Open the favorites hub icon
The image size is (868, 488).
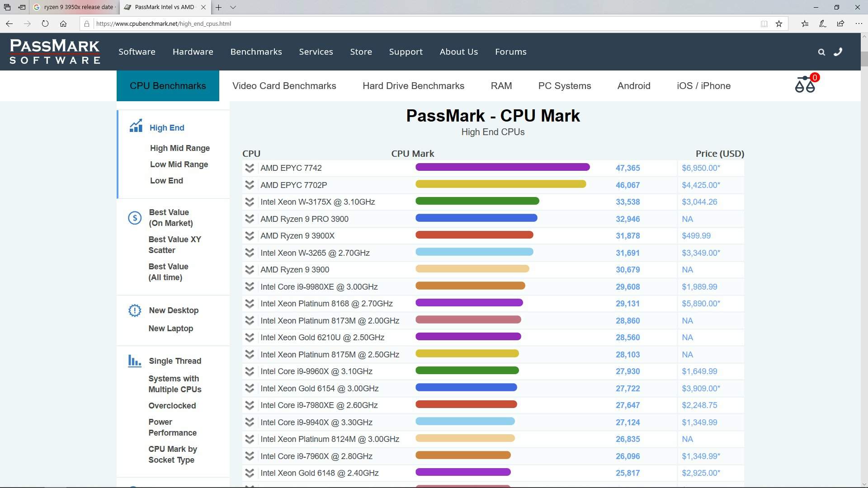805,23
